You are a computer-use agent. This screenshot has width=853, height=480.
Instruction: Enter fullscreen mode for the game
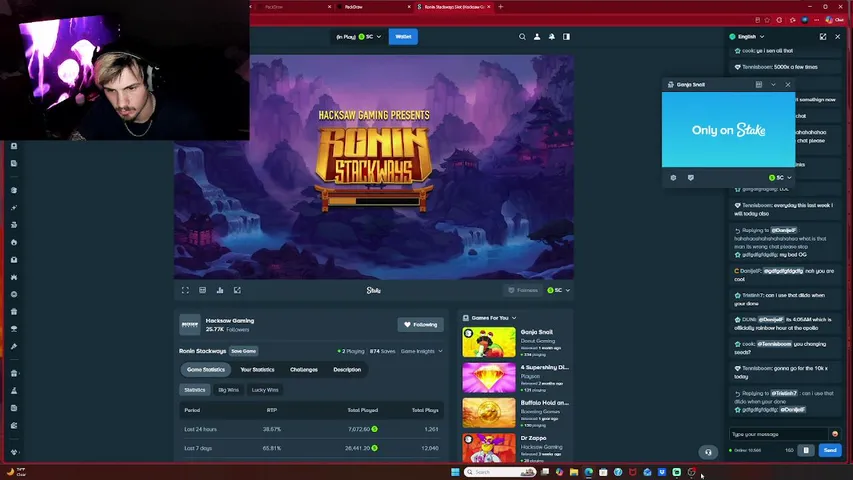[185, 290]
